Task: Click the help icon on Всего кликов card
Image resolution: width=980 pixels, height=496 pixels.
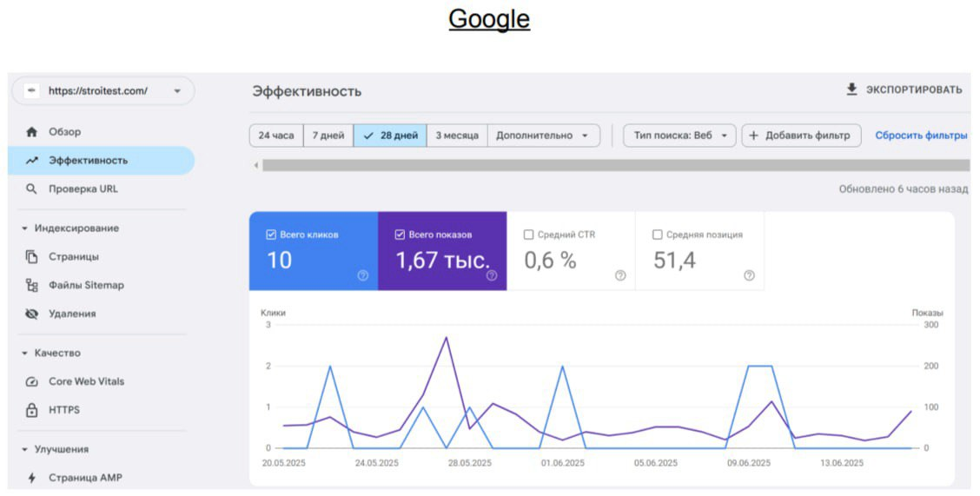Action: 362,275
